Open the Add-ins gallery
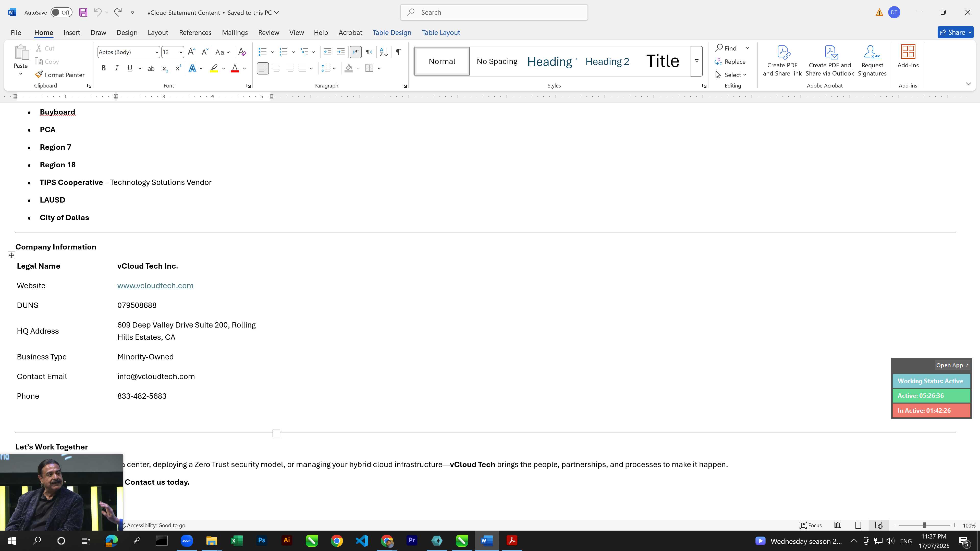The width and height of the screenshot is (980, 551). click(x=908, y=57)
